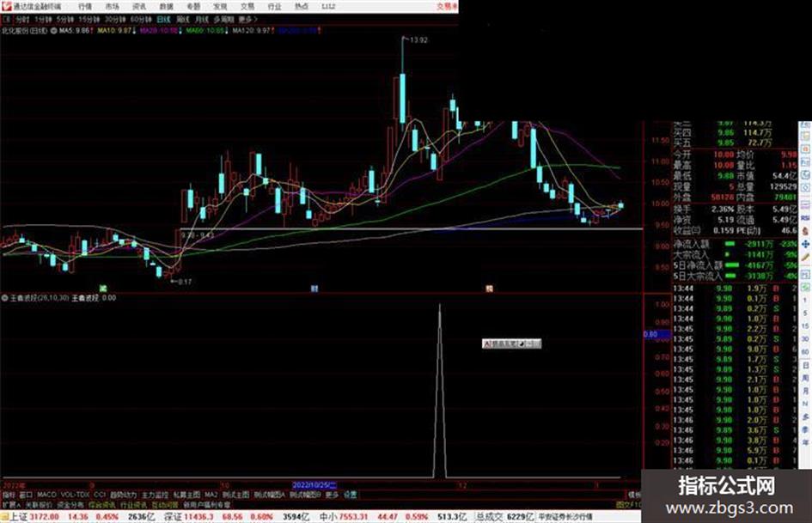
Task: Select the 多周期 multi-period tab
Action: tap(223, 19)
